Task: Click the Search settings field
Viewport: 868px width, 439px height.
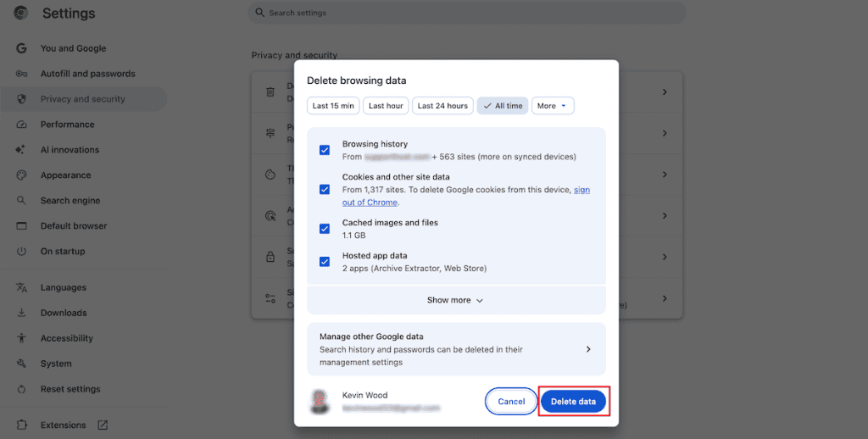Action: click(467, 12)
